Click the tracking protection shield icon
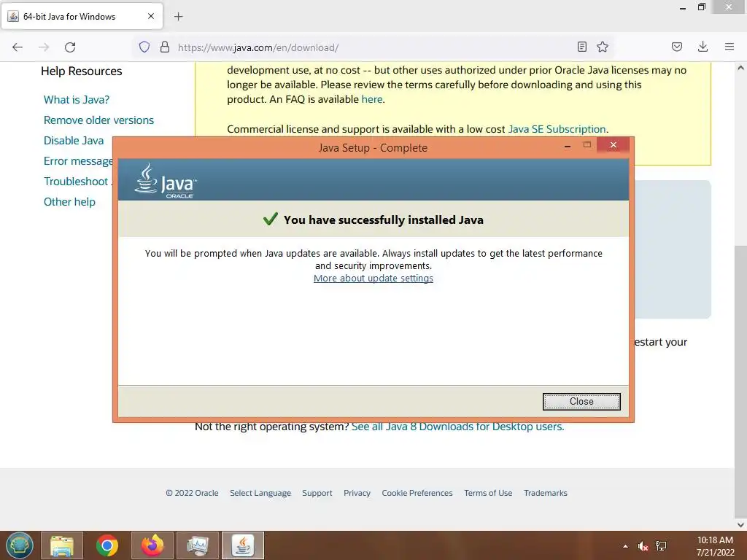Viewport: 747px width, 560px height. [144, 47]
